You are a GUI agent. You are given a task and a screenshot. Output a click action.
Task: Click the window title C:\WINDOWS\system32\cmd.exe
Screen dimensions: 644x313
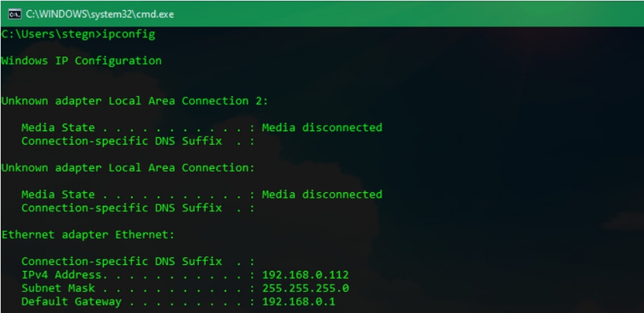(x=100, y=14)
